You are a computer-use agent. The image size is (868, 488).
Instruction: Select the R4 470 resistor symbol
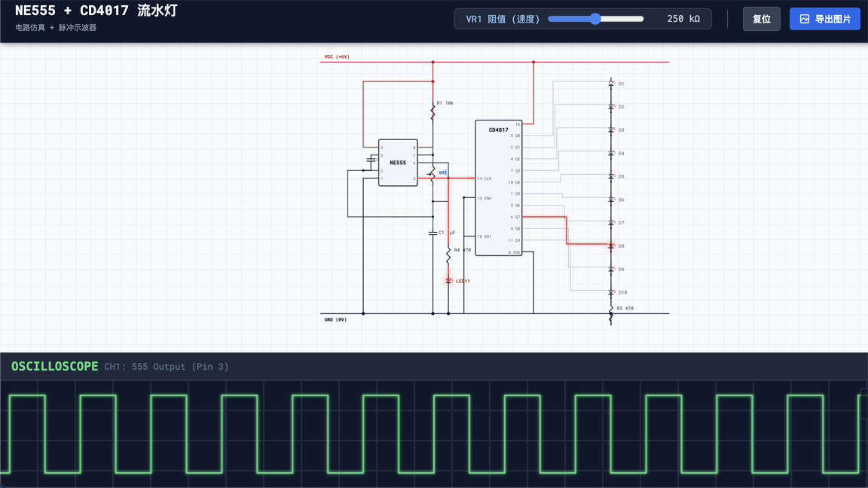click(x=448, y=255)
